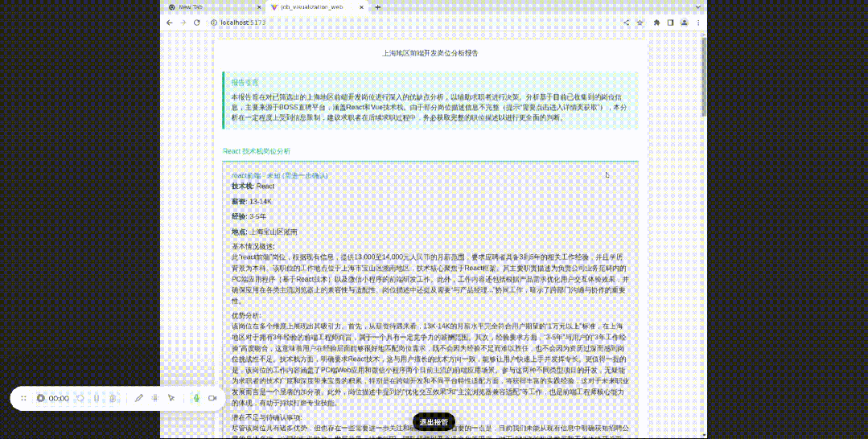
Task: Click the 薪资: 13-14K line
Action: (252, 202)
